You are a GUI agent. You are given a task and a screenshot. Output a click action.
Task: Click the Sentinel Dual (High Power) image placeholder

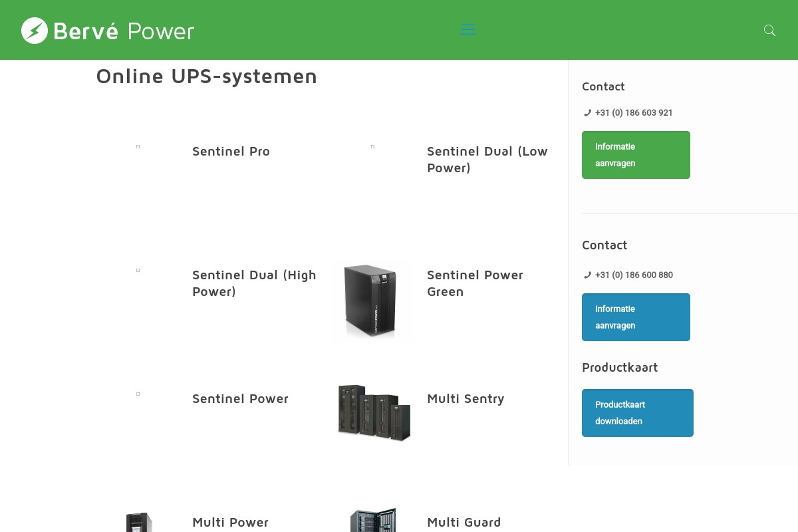(x=138, y=270)
